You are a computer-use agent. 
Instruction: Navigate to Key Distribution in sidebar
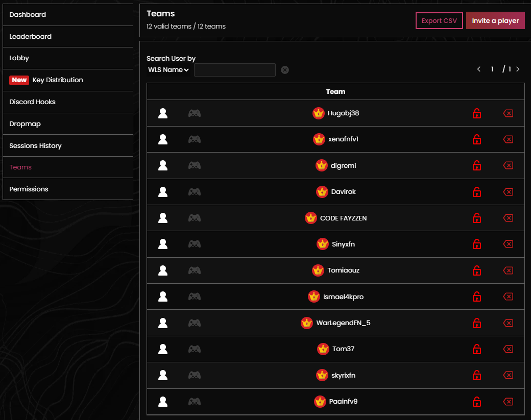tap(68, 80)
